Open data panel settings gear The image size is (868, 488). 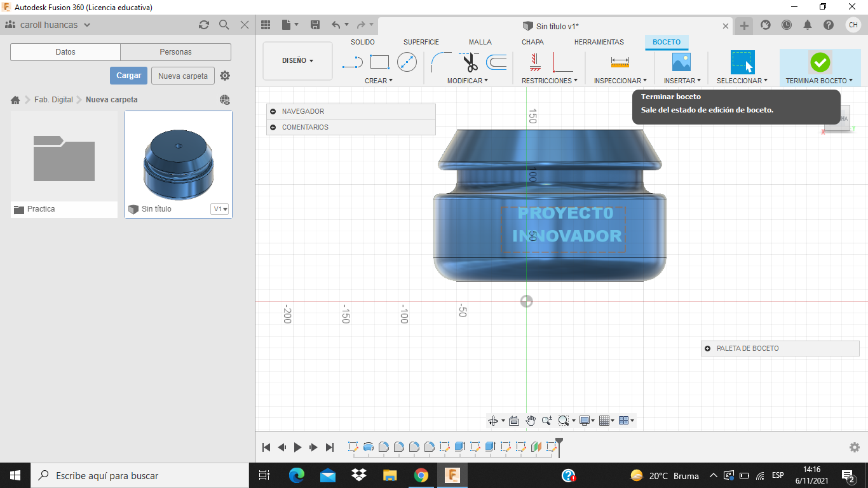pyautogui.click(x=225, y=76)
